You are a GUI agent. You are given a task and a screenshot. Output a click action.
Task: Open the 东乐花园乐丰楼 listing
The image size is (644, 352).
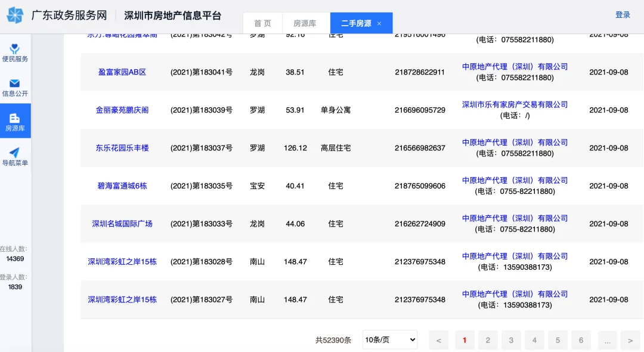pos(122,148)
